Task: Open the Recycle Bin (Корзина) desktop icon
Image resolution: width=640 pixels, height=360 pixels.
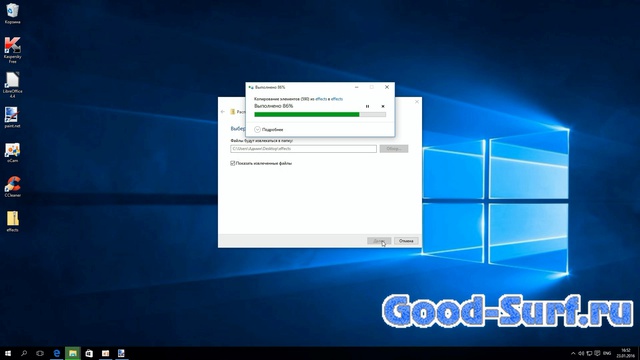Action: tap(12, 13)
